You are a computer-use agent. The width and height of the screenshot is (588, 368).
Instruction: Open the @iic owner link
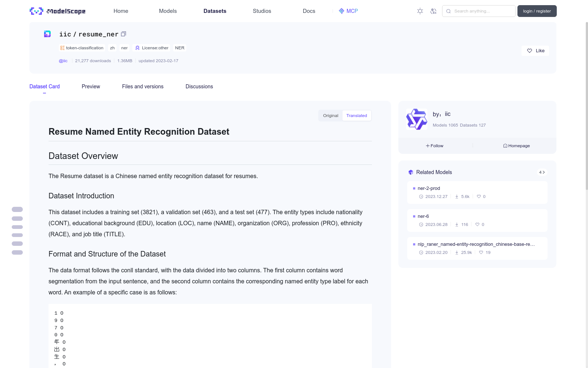[63, 61]
